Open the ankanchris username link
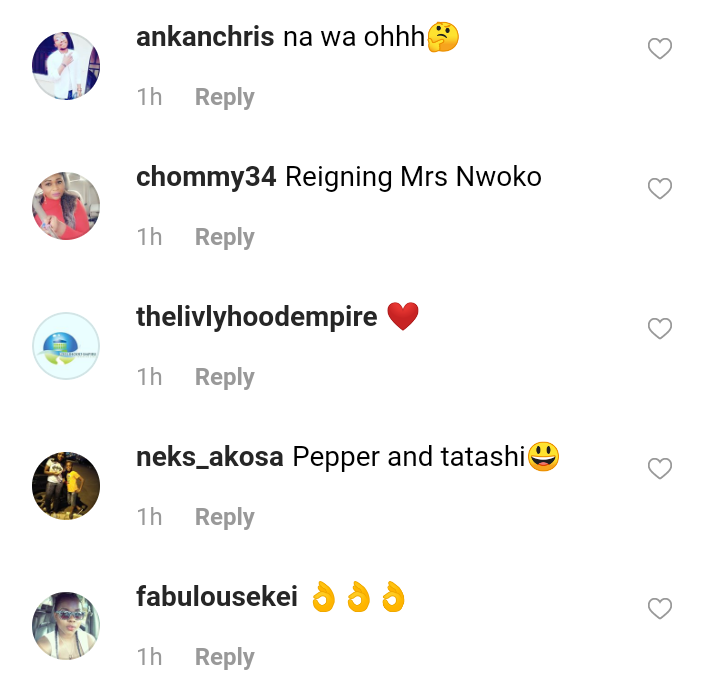This screenshot has width=720, height=694. [x=205, y=38]
